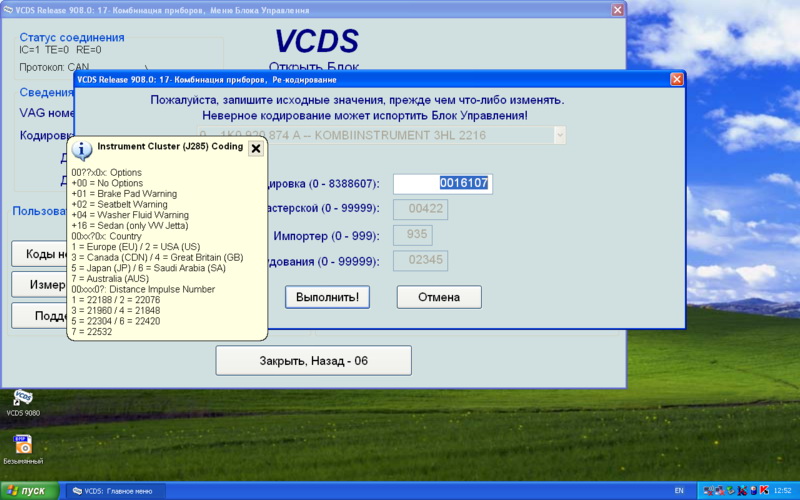Click the '7 = 22532' impulse line
Screen dimensions: 800x500
point(92,332)
